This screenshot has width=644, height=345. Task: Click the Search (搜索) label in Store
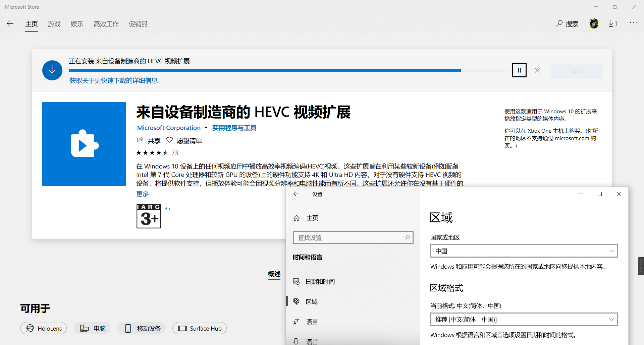[x=572, y=24]
